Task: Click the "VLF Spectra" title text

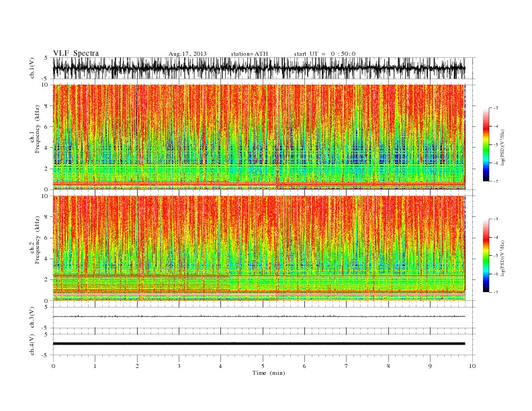Action: point(76,53)
